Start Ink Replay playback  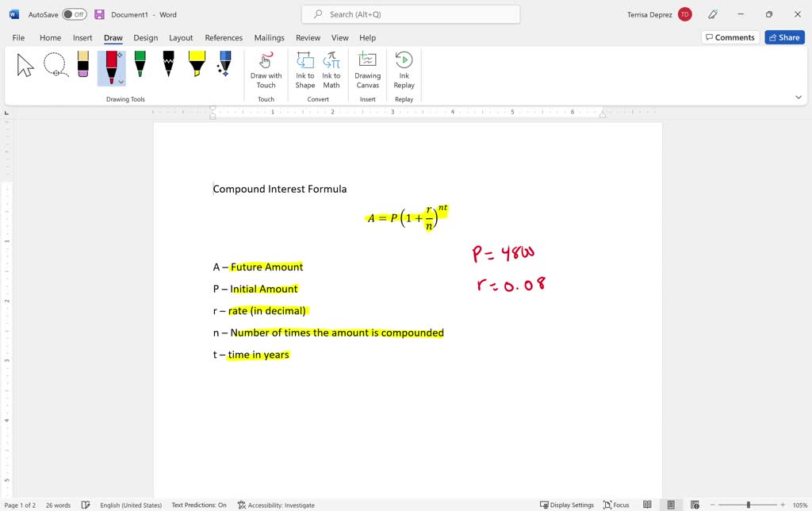404,69
